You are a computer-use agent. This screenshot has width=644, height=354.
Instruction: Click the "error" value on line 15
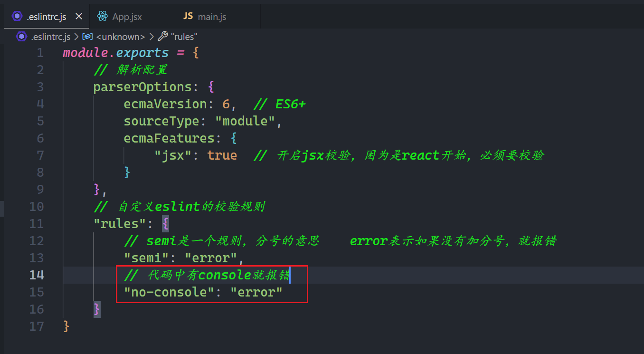(x=256, y=292)
